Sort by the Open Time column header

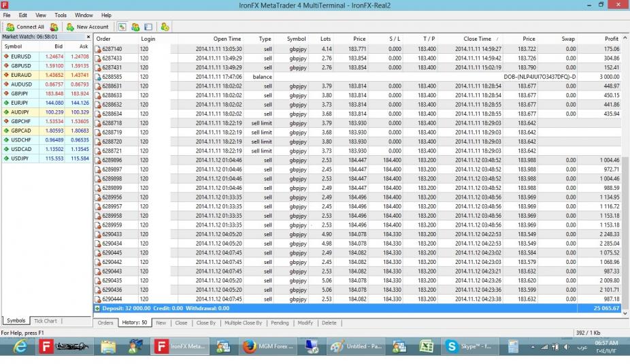227,39
